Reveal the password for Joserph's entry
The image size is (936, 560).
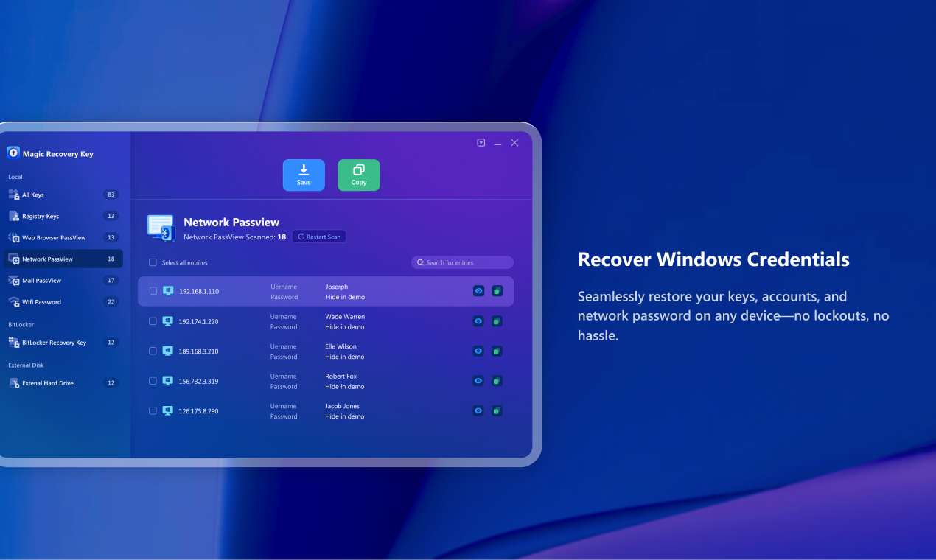[x=478, y=291]
